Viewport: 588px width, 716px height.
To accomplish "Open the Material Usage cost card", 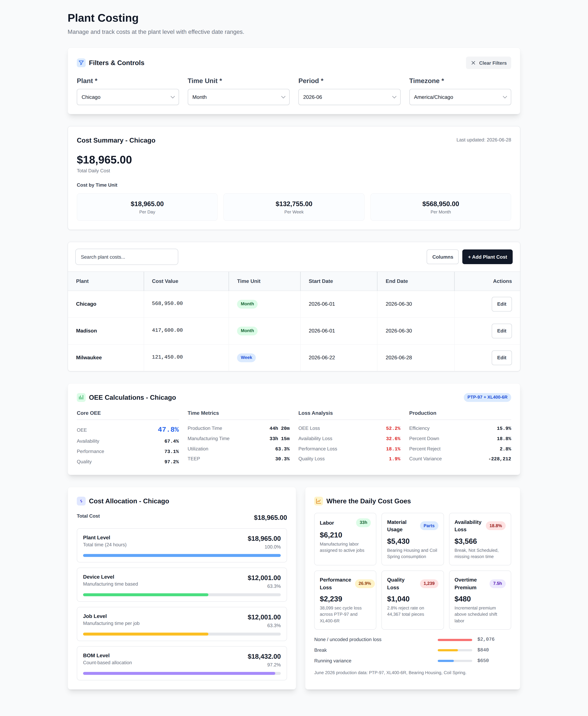I will [x=412, y=539].
